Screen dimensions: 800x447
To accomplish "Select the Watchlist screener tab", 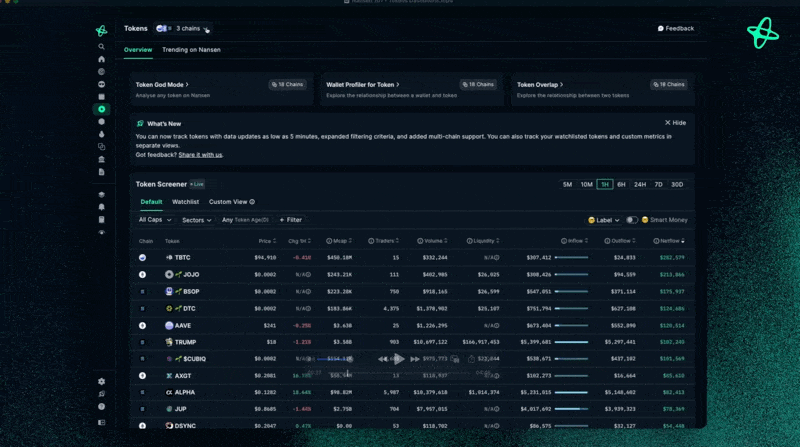I will pyautogui.click(x=185, y=202).
